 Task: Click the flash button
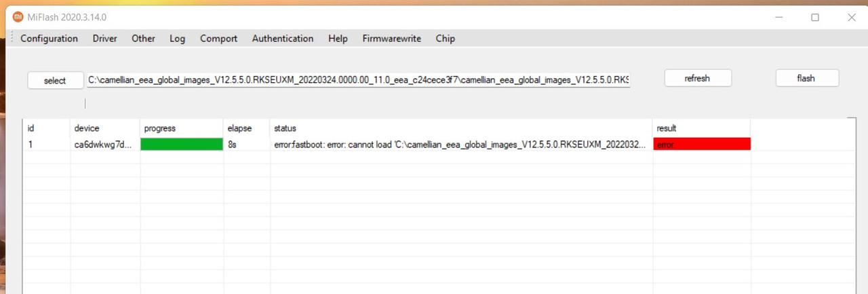pos(807,78)
